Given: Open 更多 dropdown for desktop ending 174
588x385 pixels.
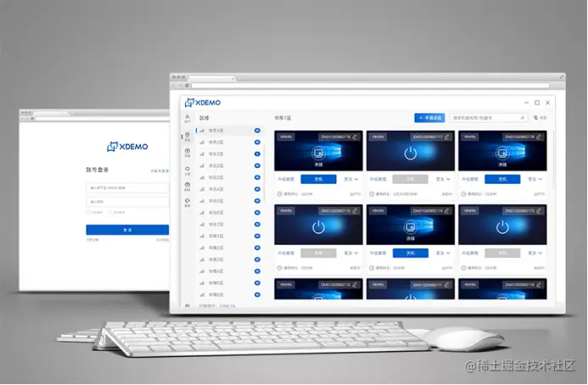Looking at the screenshot, I should click(443, 253).
